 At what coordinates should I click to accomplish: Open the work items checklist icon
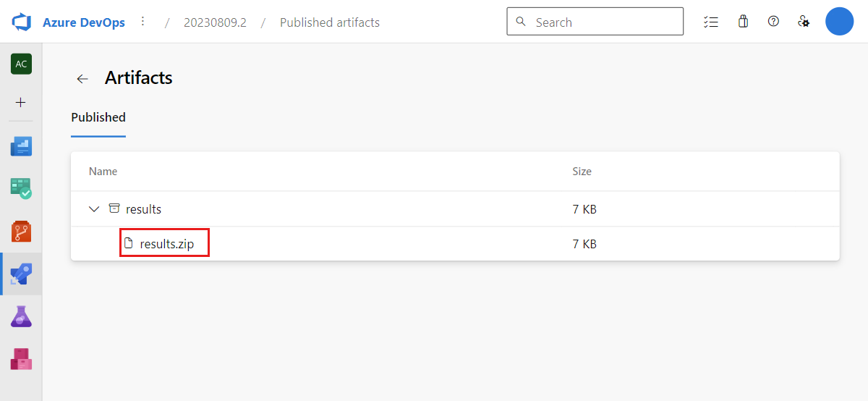710,22
